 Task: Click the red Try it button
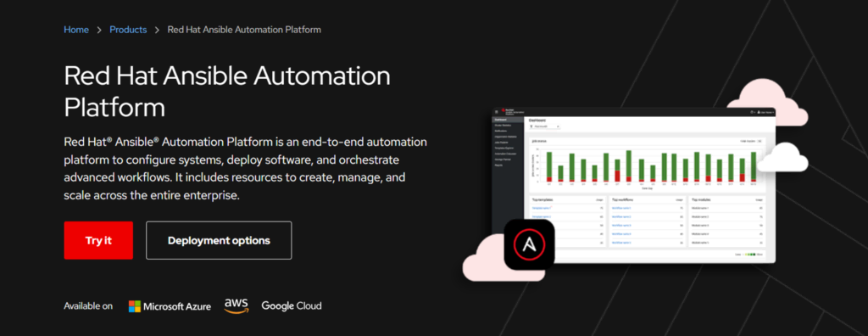[98, 240]
